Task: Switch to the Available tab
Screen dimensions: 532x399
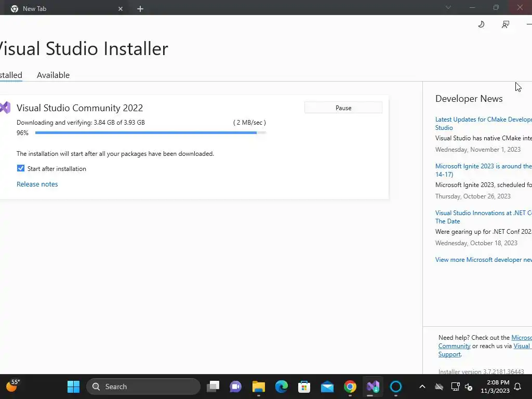Action: coord(54,75)
